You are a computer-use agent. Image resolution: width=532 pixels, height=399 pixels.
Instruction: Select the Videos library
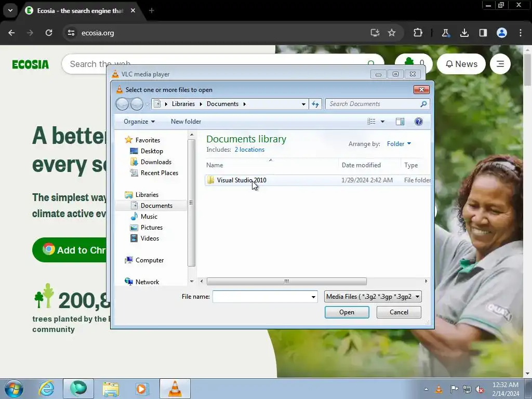[150, 238]
